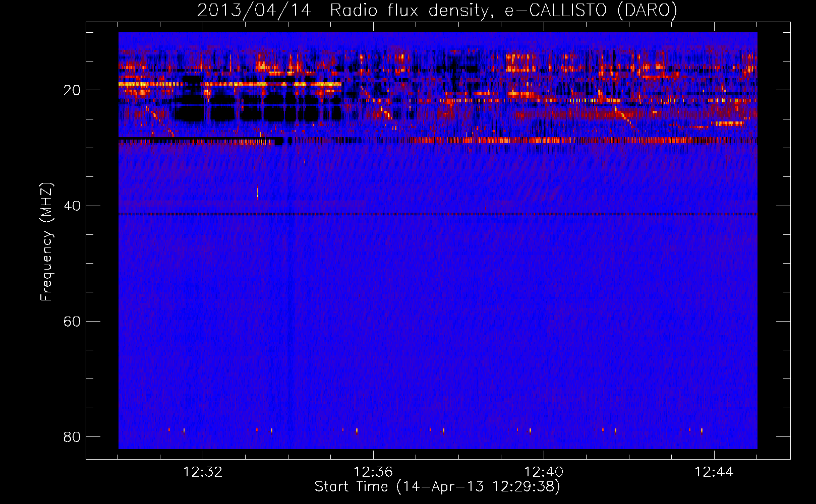Click the 40 frequency label on left axis
816x504 pixels.
pos(72,206)
